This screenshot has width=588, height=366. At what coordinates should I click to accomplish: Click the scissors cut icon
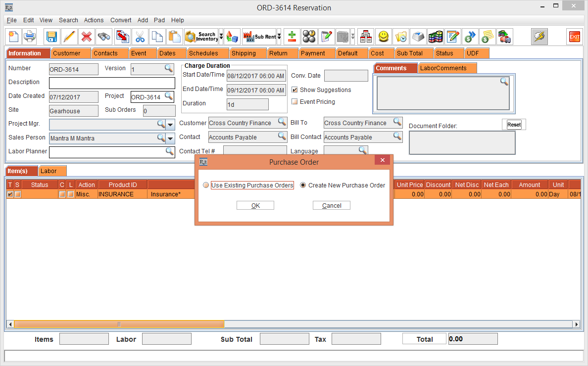pyautogui.click(x=140, y=37)
